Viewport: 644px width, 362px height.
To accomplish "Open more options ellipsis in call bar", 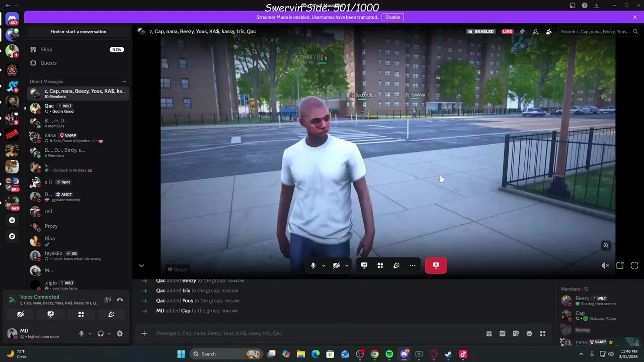I will (x=413, y=265).
